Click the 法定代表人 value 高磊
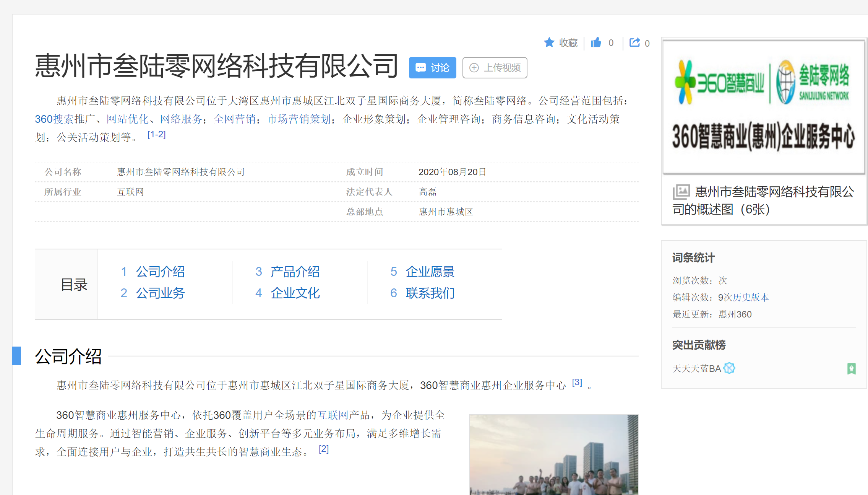Screen dimensions: 868x495 [x=428, y=192]
